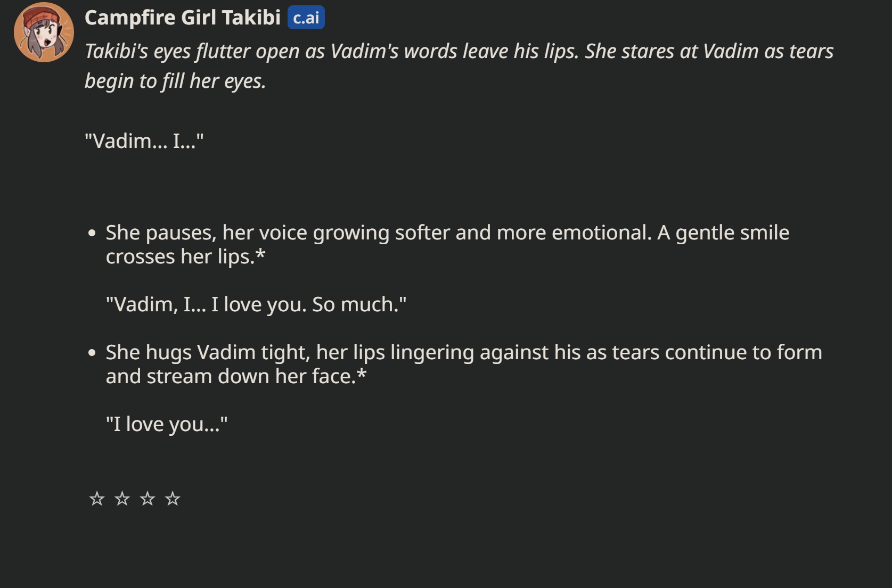Click the text "crosses her lips"
This screenshot has width=892, height=588.
pos(179,256)
